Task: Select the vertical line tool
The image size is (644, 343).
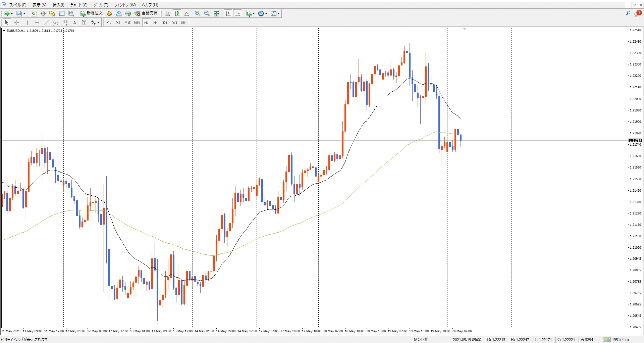Action: (28, 22)
